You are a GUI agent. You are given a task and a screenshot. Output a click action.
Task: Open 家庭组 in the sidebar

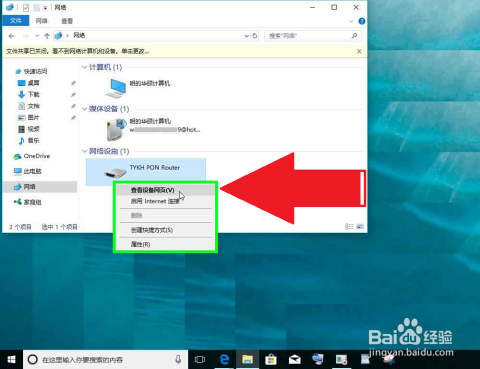pos(28,202)
